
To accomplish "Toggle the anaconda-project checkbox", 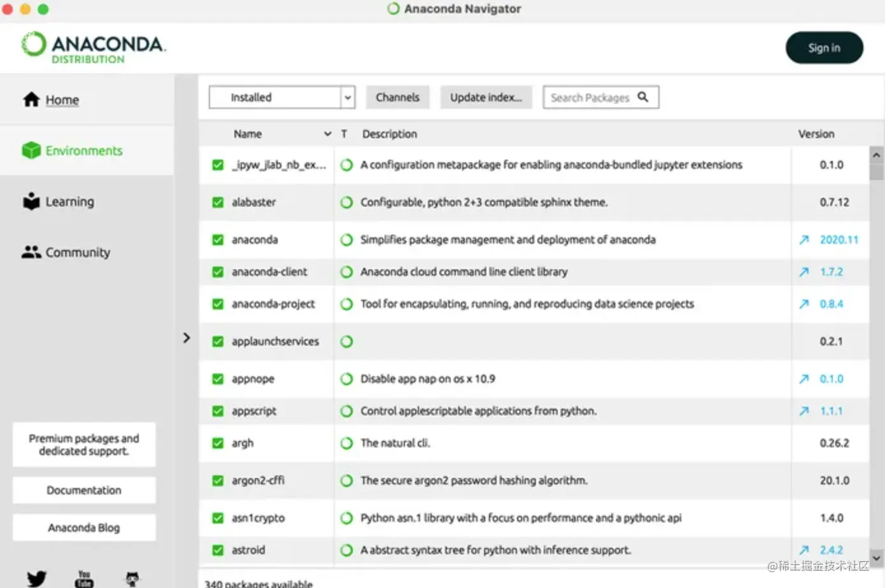I will 218,304.
